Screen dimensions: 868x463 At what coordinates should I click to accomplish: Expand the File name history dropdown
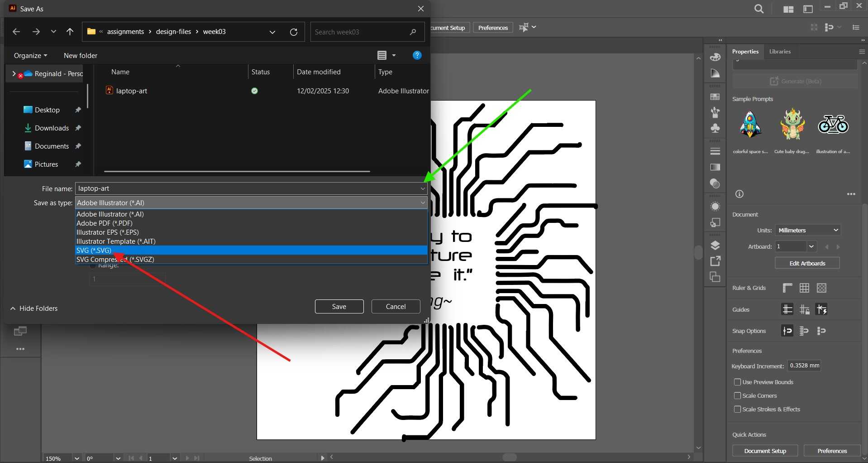pos(423,188)
